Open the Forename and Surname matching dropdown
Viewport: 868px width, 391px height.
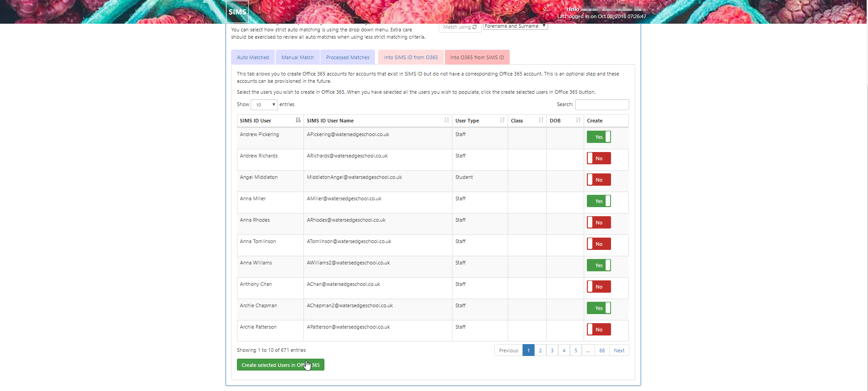coord(515,26)
